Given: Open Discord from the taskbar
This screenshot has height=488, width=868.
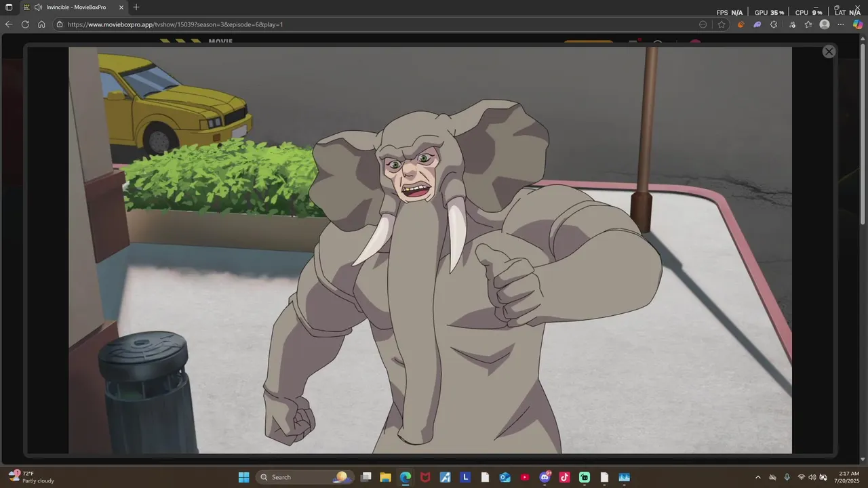Looking at the screenshot, I should (545, 477).
